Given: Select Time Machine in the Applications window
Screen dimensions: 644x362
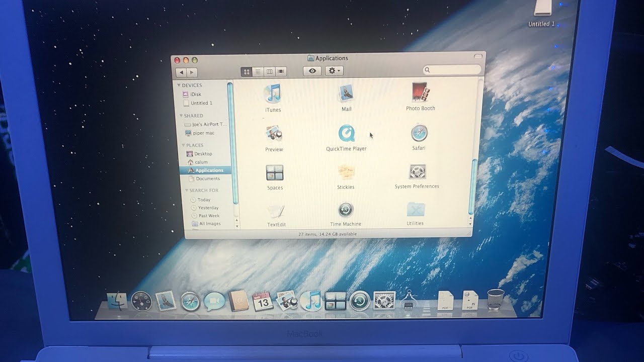Looking at the screenshot, I should click(346, 210).
